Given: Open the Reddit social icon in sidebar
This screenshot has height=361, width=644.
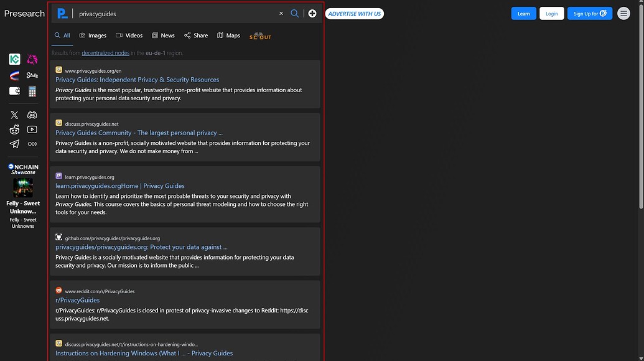Looking at the screenshot, I should tap(14, 129).
